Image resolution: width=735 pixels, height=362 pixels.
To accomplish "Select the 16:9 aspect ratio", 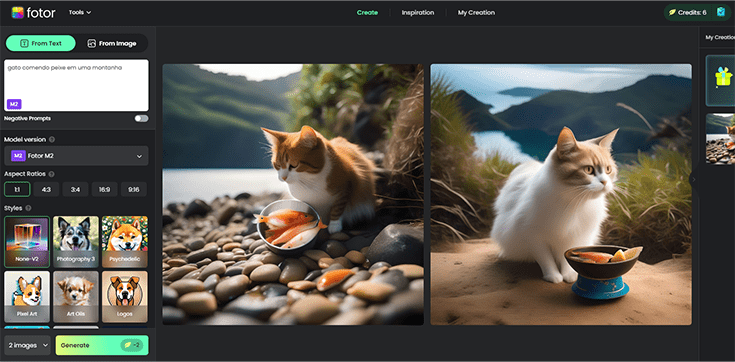I will coord(105,189).
